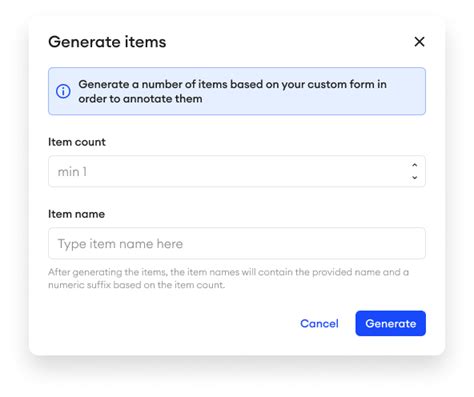474x397 pixels.
Task: Decrease item count with the down arrow
Action: pyautogui.click(x=415, y=177)
